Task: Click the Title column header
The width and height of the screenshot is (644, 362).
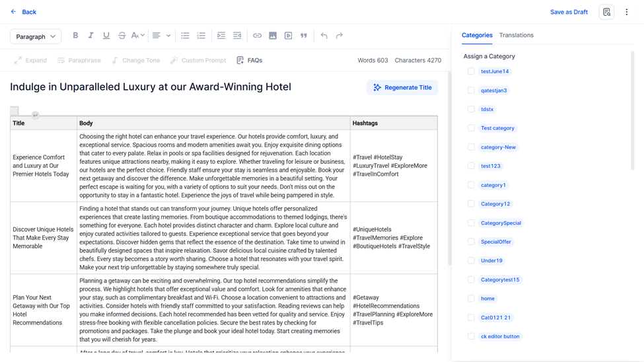Action: [x=44, y=123]
